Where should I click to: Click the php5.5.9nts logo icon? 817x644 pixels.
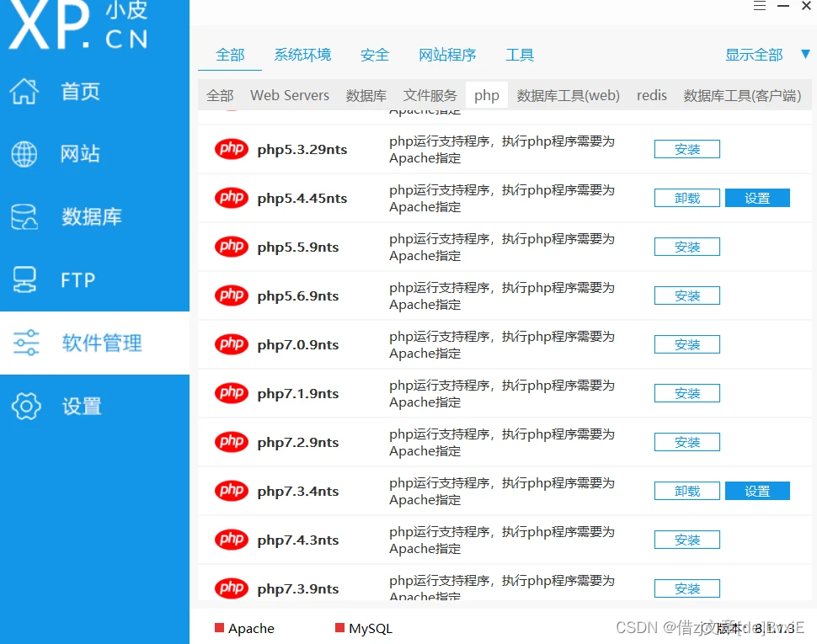click(x=232, y=247)
